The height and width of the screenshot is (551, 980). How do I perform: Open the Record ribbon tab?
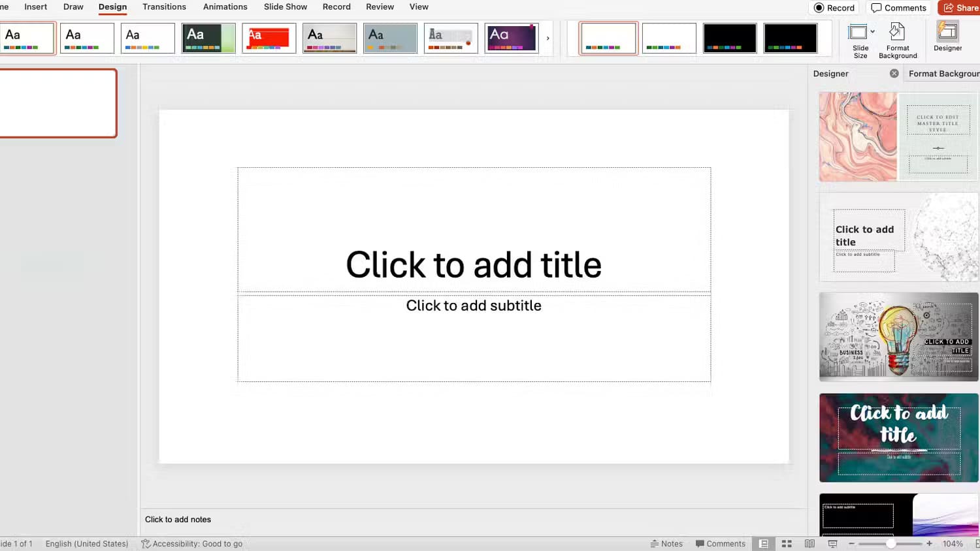point(336,7)
